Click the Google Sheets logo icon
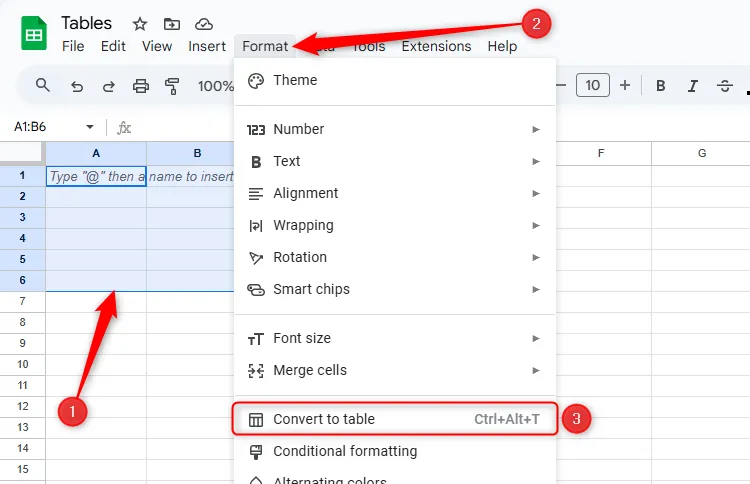750x484 pixels. pos(34,33)
